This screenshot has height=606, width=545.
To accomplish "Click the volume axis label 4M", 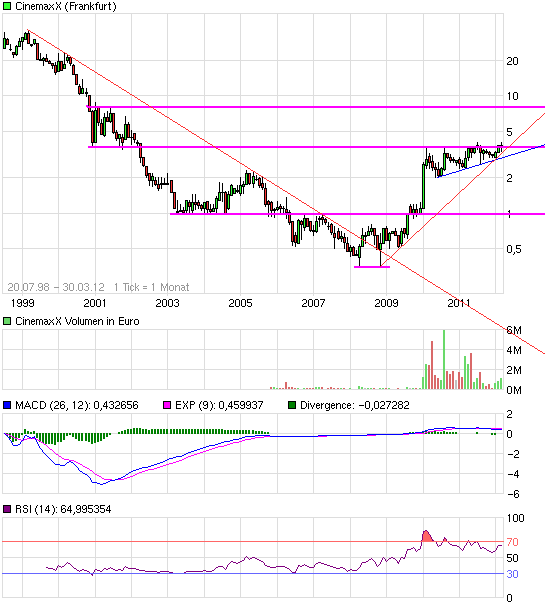I will click(514, 350).
